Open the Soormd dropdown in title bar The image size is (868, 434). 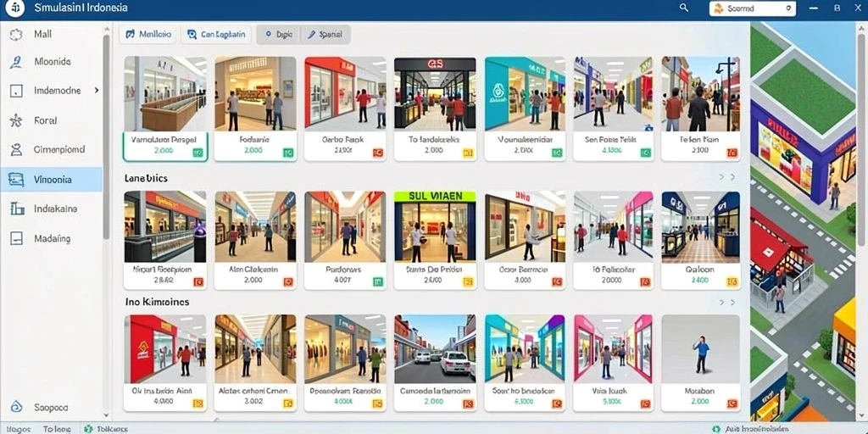point(753,8)
